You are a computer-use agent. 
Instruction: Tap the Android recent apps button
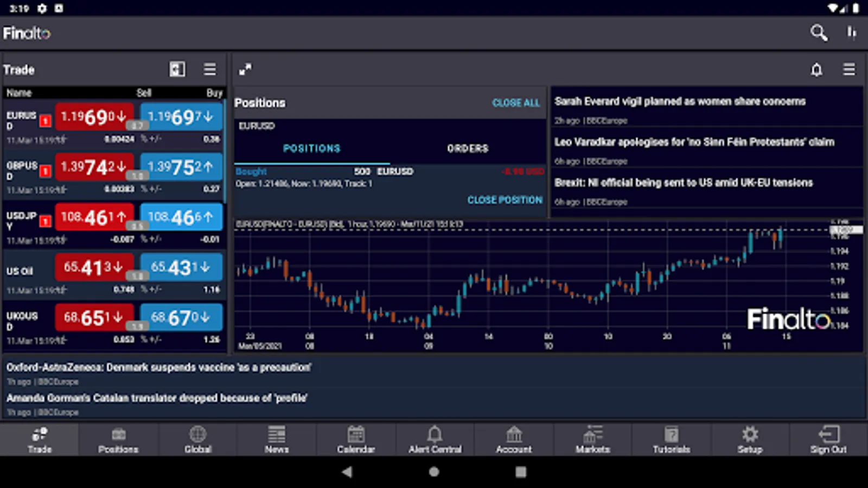point(521,472)
